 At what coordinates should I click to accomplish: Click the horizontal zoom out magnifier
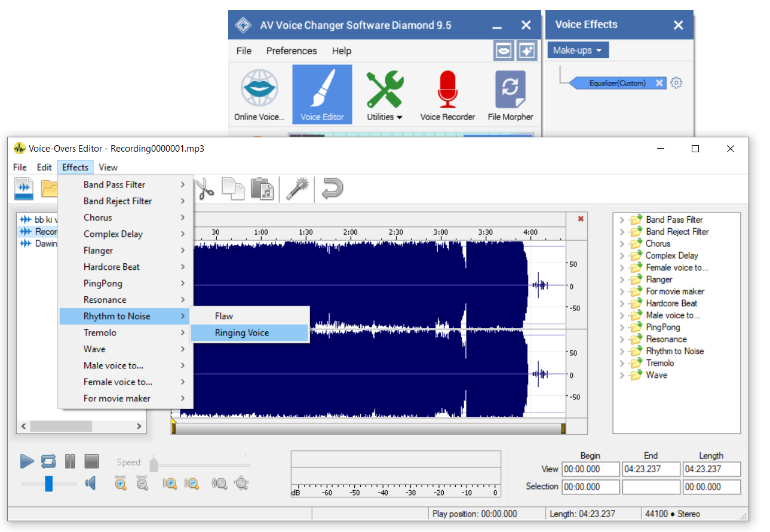point(142,483)
